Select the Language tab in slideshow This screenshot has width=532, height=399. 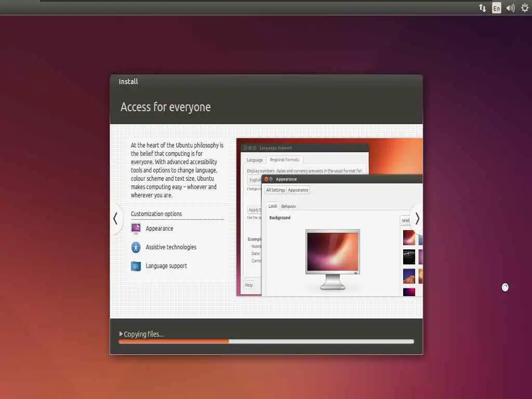click(x=255, y=160)
